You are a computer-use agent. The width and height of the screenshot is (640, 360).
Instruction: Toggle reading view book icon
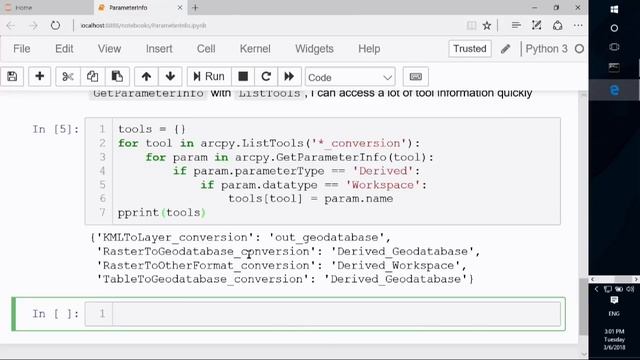pos(471,26)
